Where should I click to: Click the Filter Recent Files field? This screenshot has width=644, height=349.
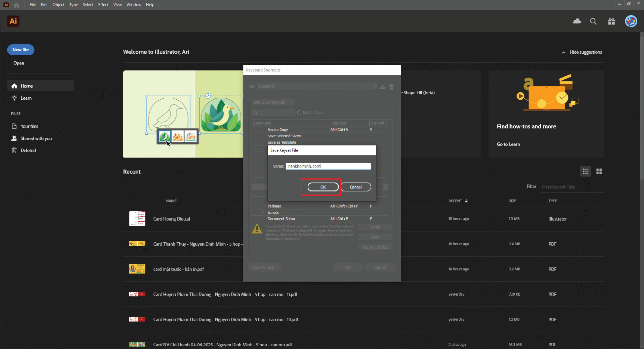click(x=572, y=187)
